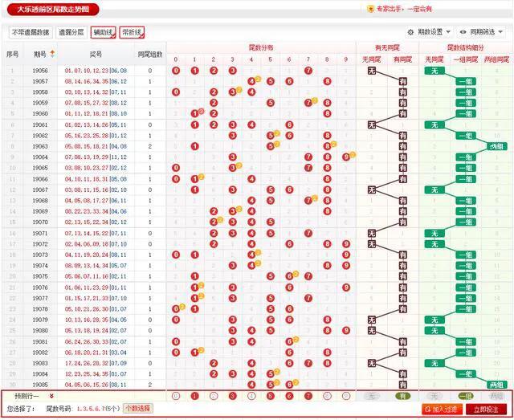Click the 立即投注 button

486,410
